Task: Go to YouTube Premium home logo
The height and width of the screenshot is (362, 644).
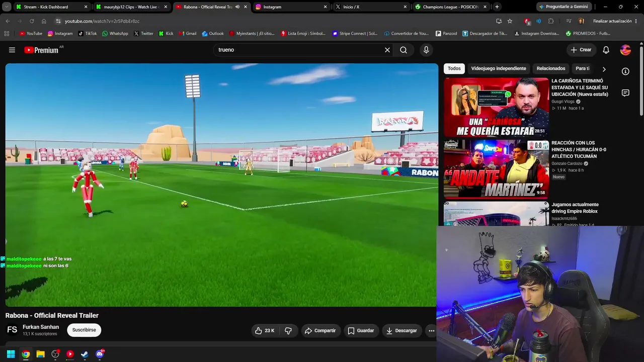Action: tap(41, 50)
